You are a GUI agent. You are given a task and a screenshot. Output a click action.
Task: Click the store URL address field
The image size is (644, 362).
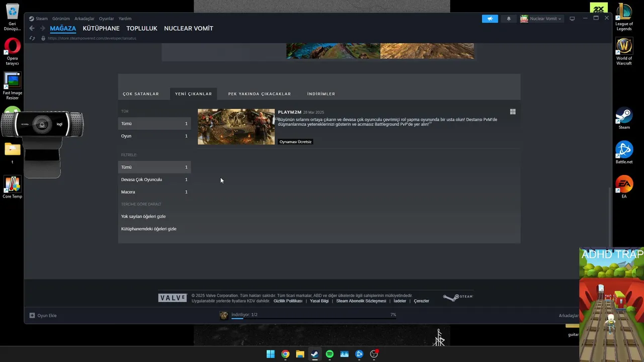click(x=92, y=38)
